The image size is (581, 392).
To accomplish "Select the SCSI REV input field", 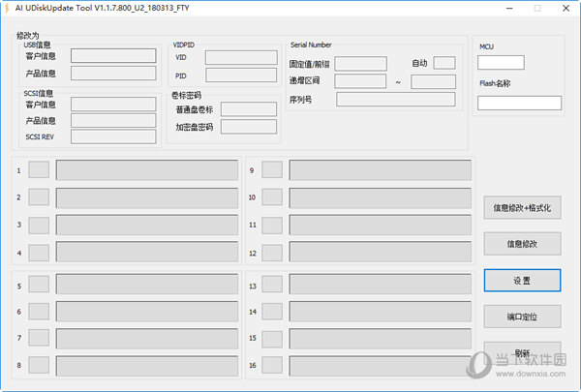I will (112, 137).
